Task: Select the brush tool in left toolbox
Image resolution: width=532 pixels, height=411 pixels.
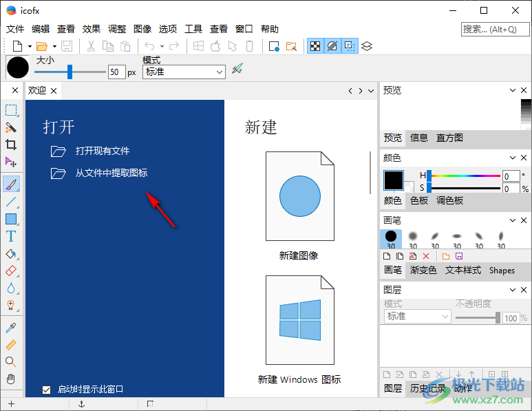Action: [x=11, y=184]
